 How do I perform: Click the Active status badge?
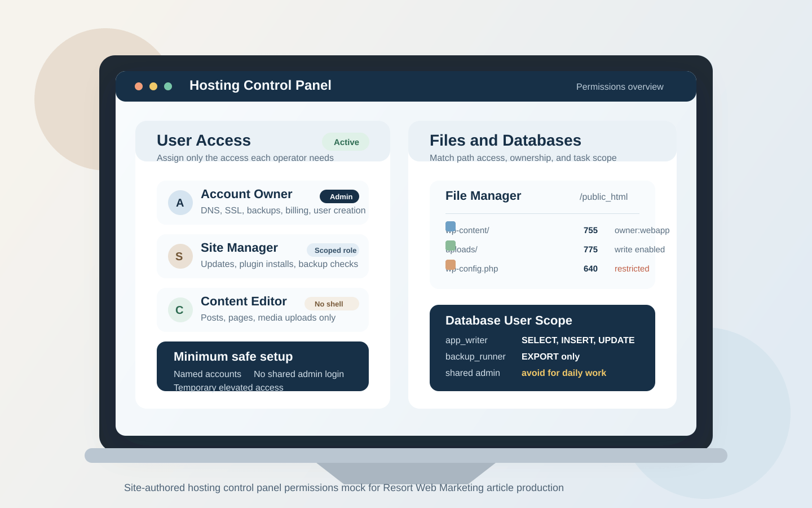[x=346, y=142]
